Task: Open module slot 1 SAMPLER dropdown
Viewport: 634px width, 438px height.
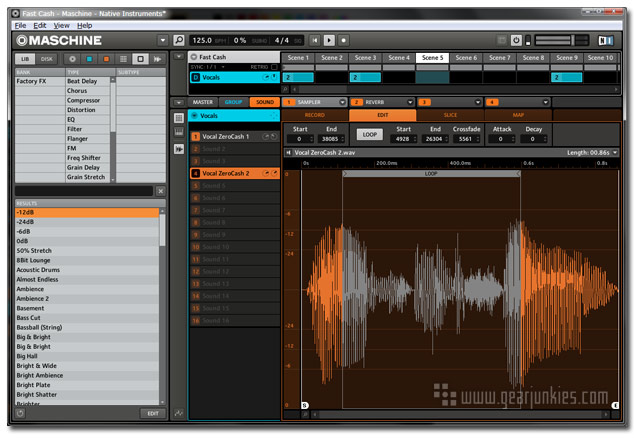Action: 342,102
